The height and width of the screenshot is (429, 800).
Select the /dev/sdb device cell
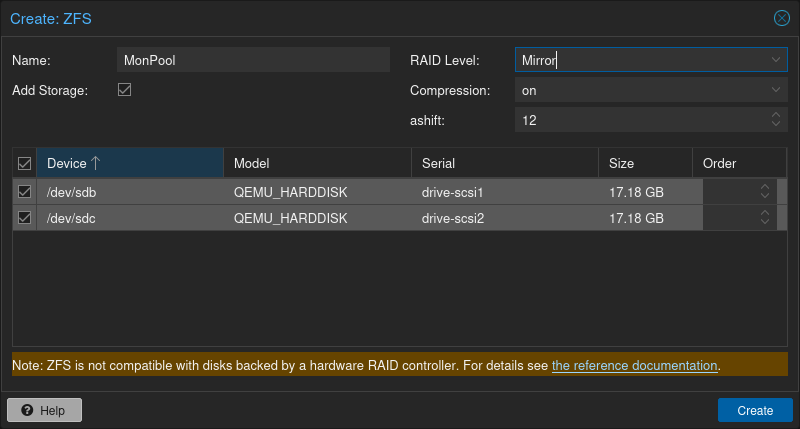(x=130, y=192)
